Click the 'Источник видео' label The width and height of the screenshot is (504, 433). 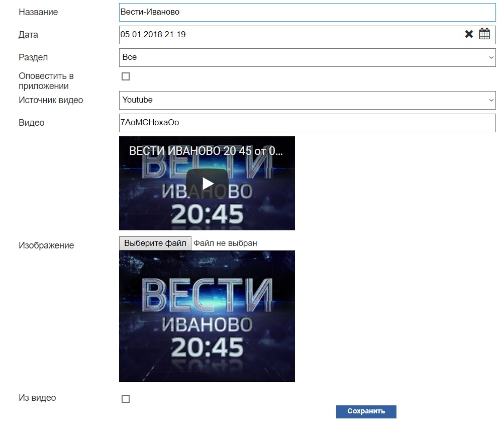(x=51, y=101)
